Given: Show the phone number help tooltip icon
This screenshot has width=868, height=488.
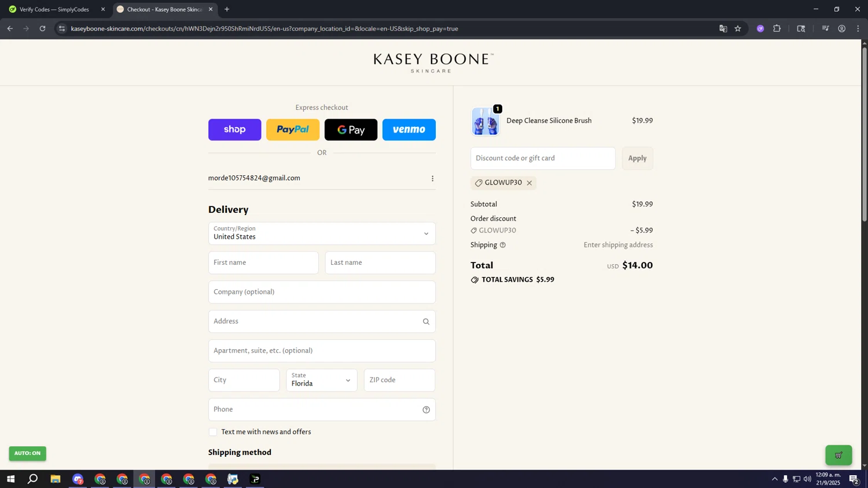Looking at the screenshot, I should pos(426,410).
